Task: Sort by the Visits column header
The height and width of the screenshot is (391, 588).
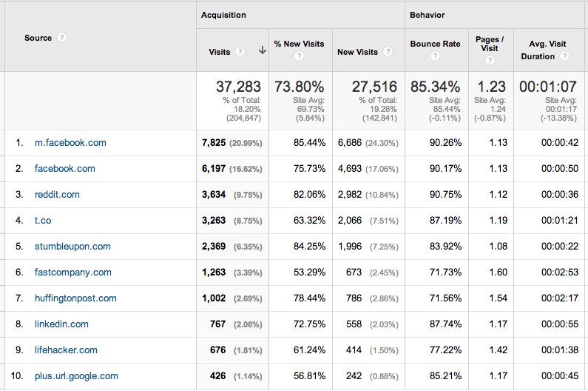Action: pyautogui.click(x=220, y=52)
